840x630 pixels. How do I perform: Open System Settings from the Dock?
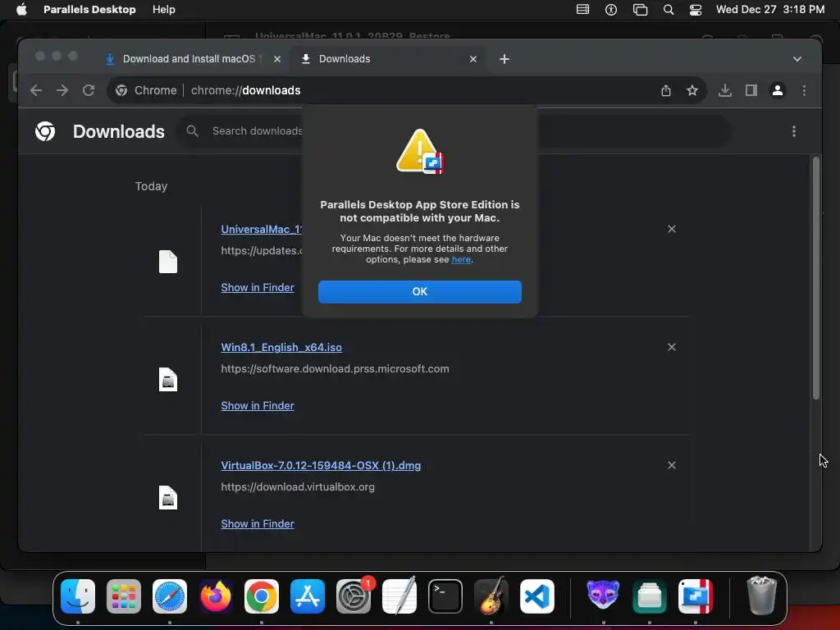pyautogui.click(x=354, y=596)
